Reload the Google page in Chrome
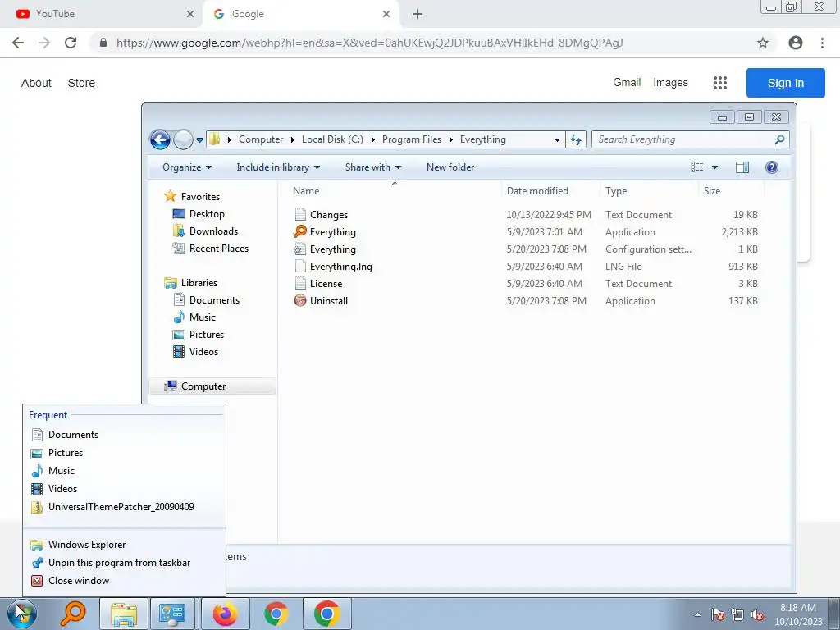Screen dimensions: 840x630 point(71,43)
